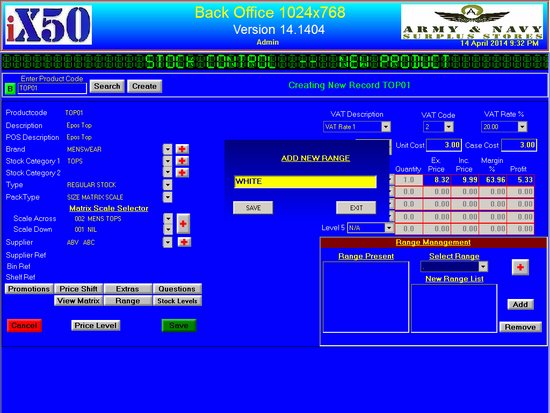Image resolution: width=550 pixels, height=413 pixels.
Task: Open the Scale Across dropdown
Action: coord(168,219)
